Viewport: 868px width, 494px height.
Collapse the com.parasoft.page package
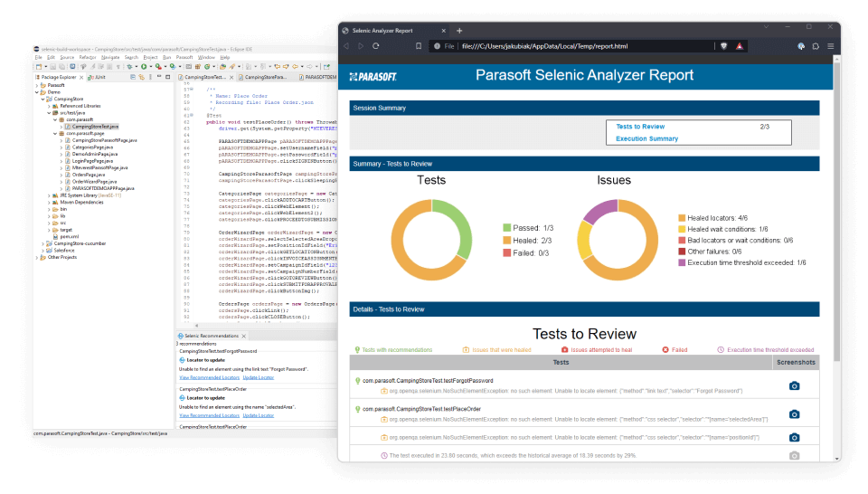pos(55,134)
